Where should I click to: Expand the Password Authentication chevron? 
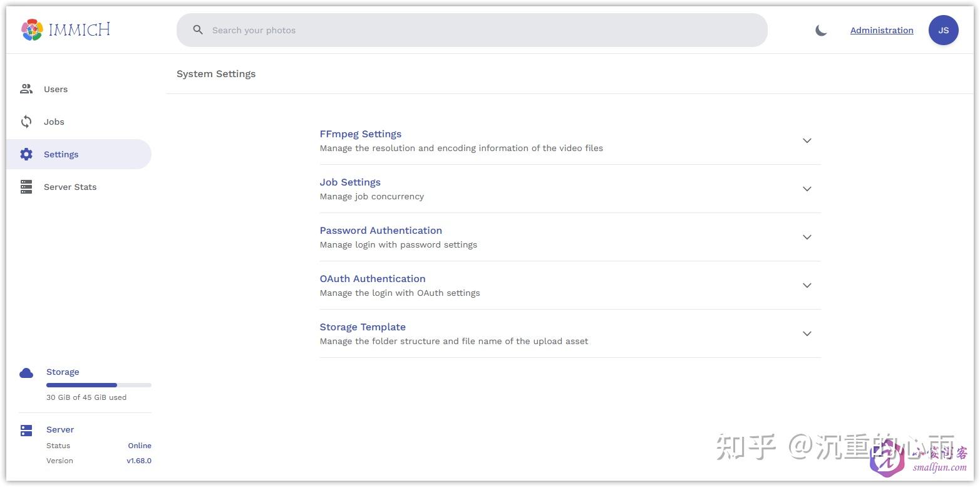pos(807,238)
